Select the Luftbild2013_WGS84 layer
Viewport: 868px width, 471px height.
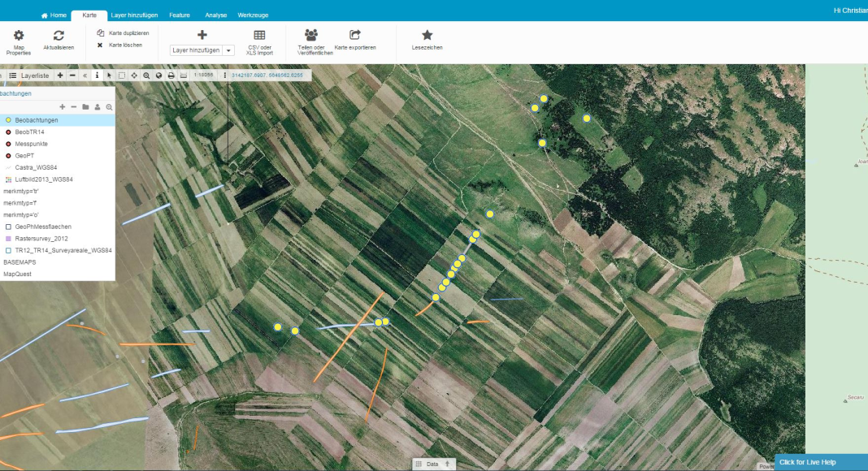click(x=44, y=179)
